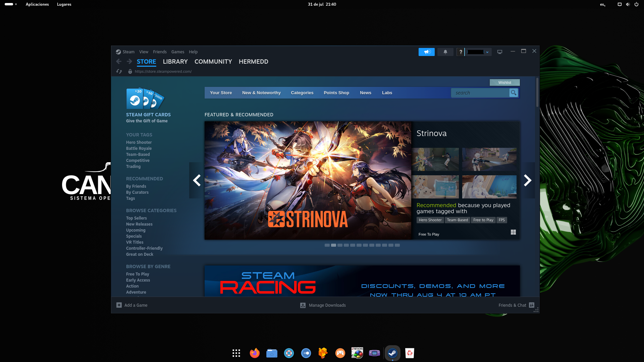Expand the New & Noteworthy dropdown
644x362 pixels.
tap(261, 93)
